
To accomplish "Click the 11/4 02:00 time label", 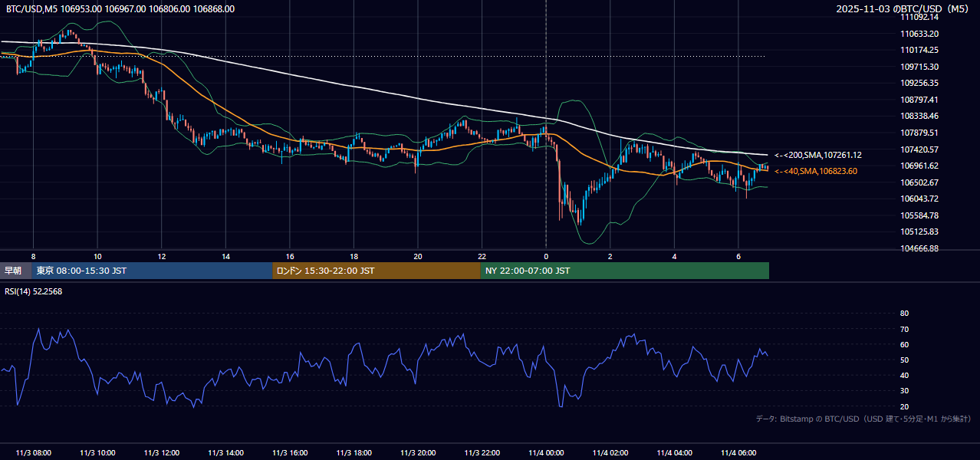I will (x=610, y=453).
